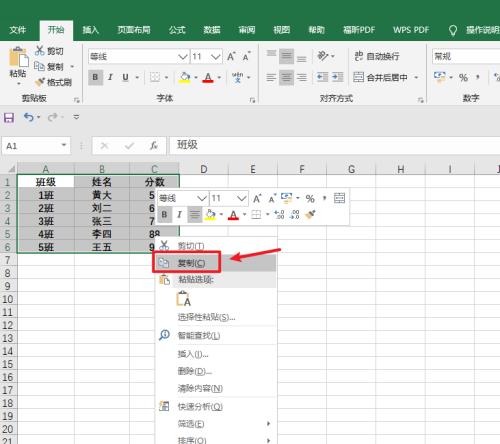This screenshot has width=500, height=444.
Task: Click the mini toolbar format painter brush
Action: pyautogui.click(x=310, y=214)
